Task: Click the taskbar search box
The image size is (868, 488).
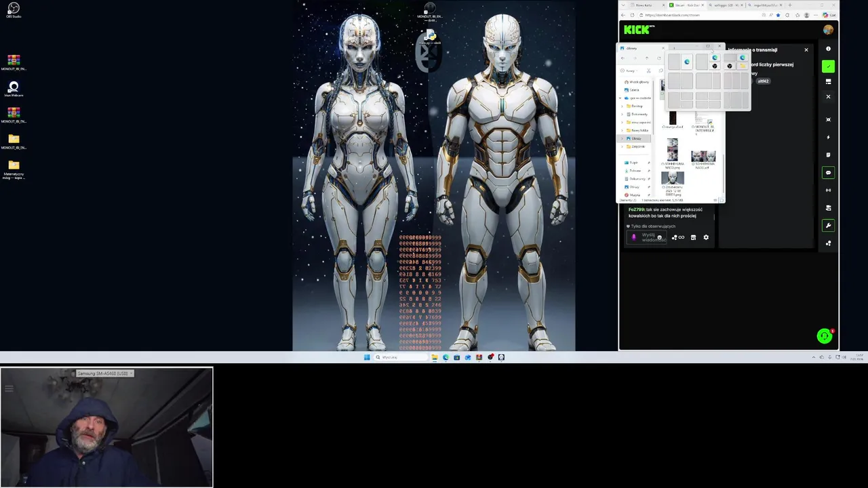Action: (400, 357)
